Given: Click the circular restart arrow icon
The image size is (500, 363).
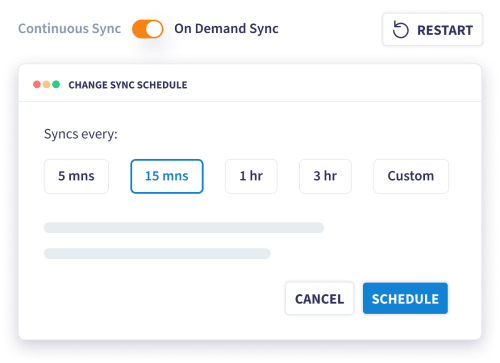Looking at the screenshot, I should pos(400,30).
